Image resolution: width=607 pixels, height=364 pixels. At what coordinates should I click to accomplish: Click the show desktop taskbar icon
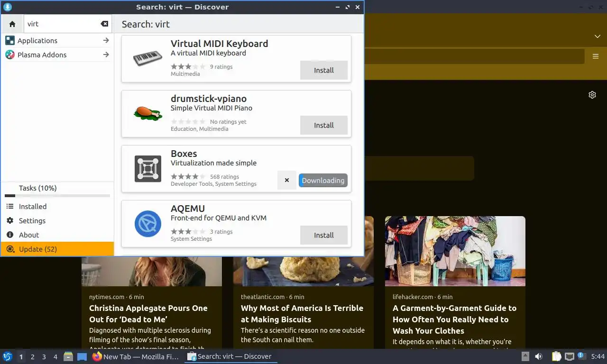click(82, 356)
